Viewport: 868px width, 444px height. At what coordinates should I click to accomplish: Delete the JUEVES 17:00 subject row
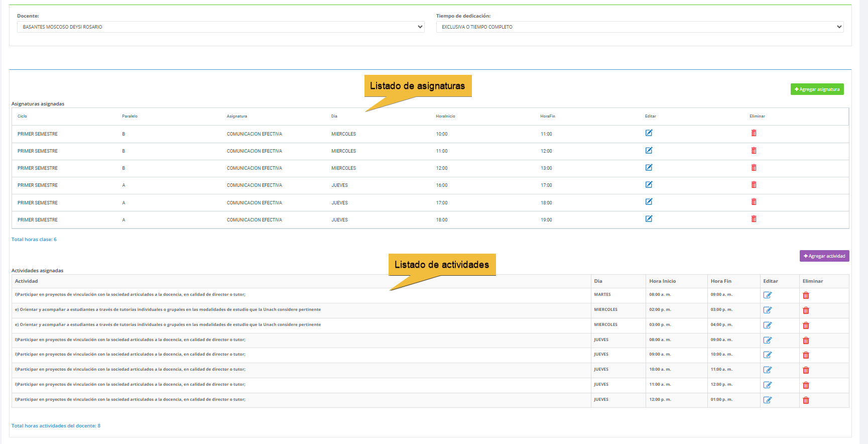coord(754,202)
